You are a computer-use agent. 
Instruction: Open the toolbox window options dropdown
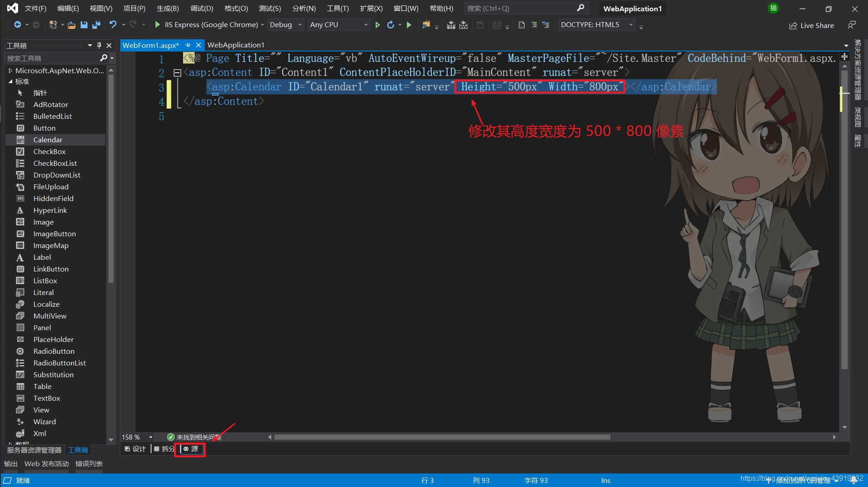coord(90,45)
